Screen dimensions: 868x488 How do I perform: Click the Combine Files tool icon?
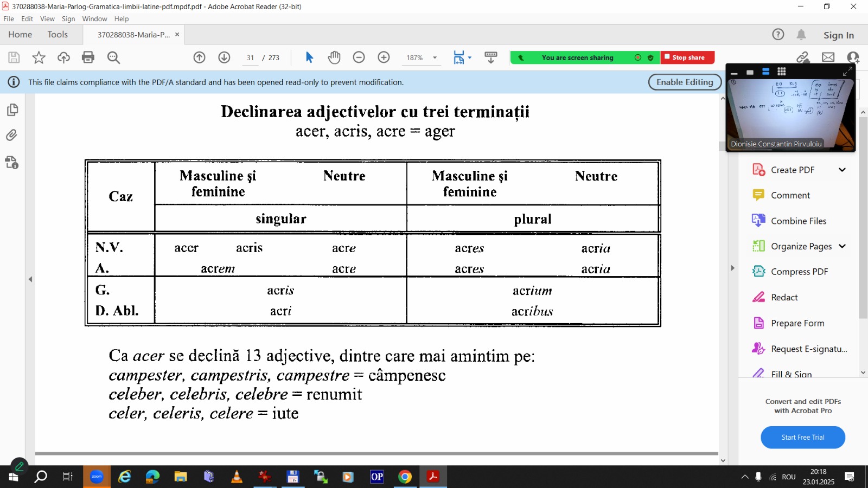(758, 221)
